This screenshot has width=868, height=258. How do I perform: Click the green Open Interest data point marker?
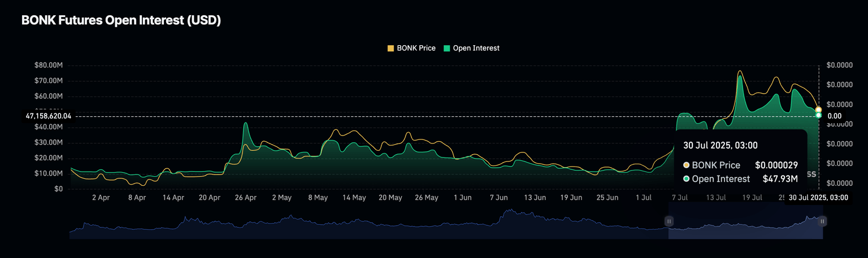click(x=818, y=115)
